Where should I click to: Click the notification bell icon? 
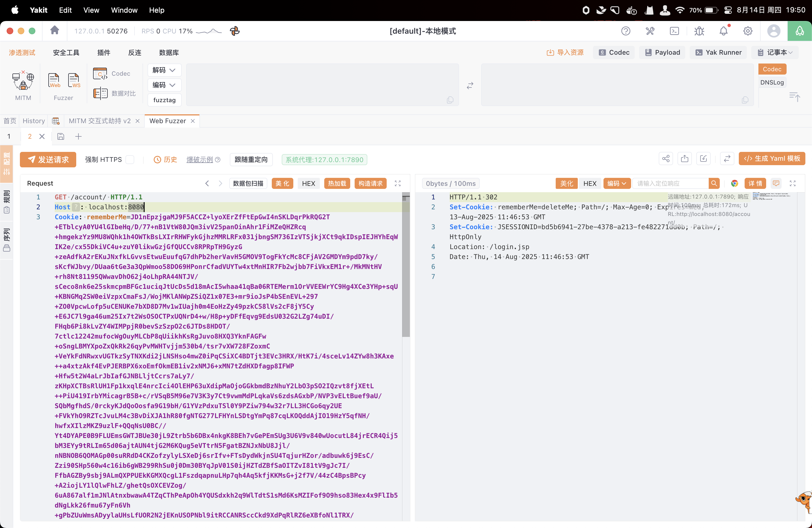pyautogui.click(x=723, y=31)
